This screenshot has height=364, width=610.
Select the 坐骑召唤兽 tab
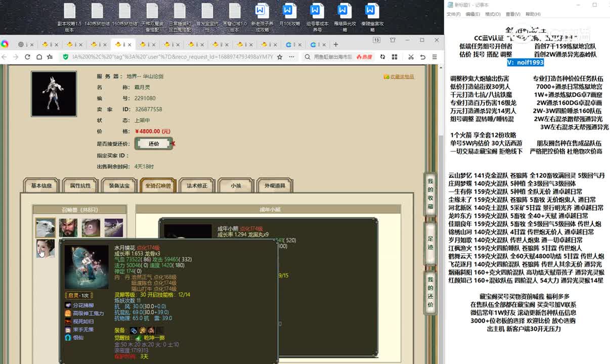click(158, 186)
